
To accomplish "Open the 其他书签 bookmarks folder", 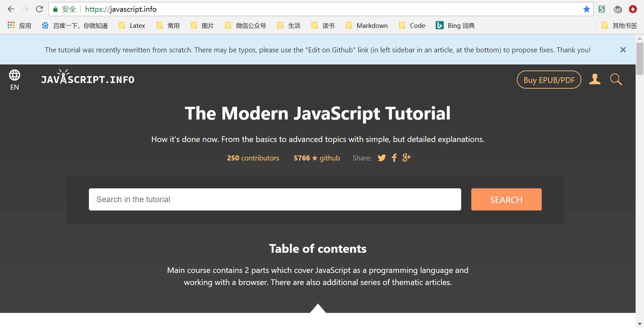I will pyautogui.click(x=619, y=26).
